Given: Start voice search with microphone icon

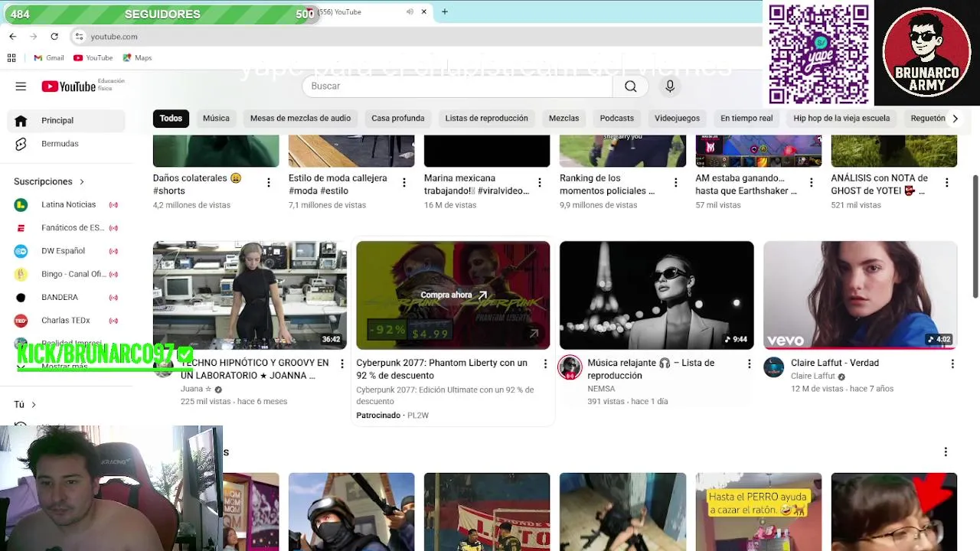Looking at the screenshot, I should [670, 86].
